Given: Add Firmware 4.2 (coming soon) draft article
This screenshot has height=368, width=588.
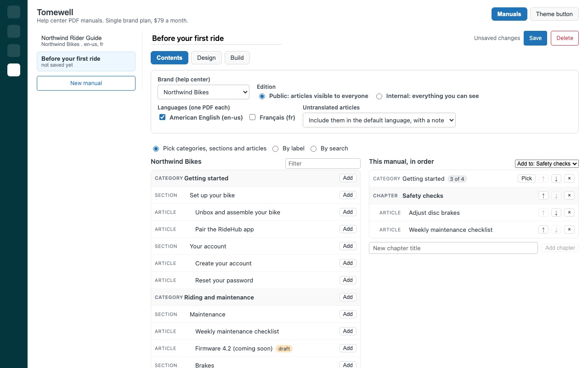Looking at the screenshot, I should 348,348.
